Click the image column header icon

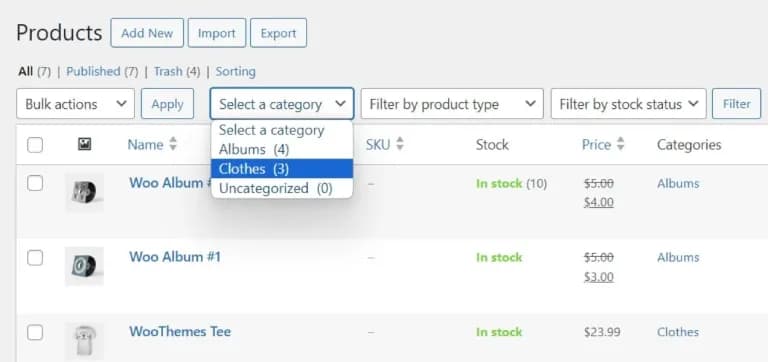pos(84,144)
